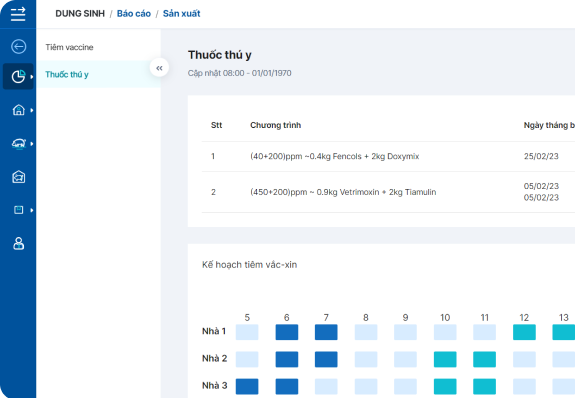575x398 pixels.
Task: Toggle the hamburger menu icon
Action: [x=18, y=14]
